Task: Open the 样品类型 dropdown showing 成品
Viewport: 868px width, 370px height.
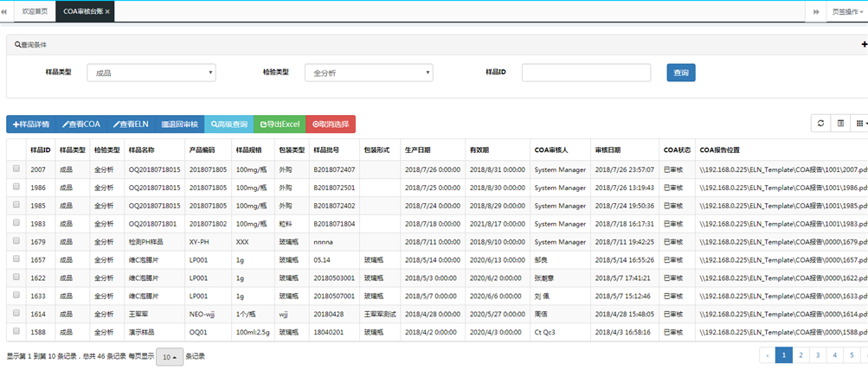Action: [151, 73]
